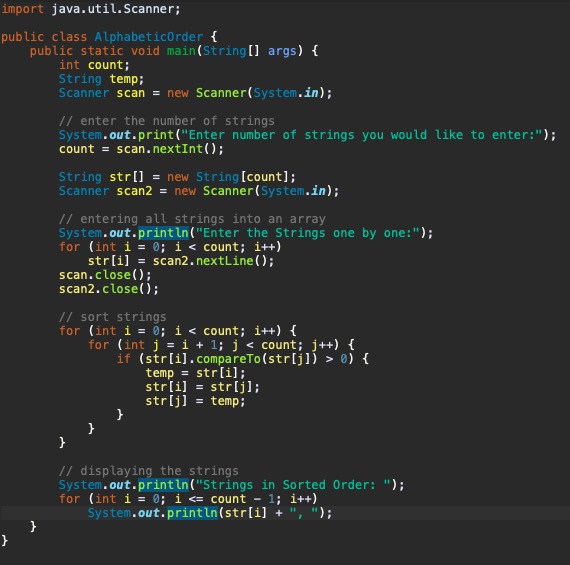Click the "nextLine" method call

click(x=224, y=261)
